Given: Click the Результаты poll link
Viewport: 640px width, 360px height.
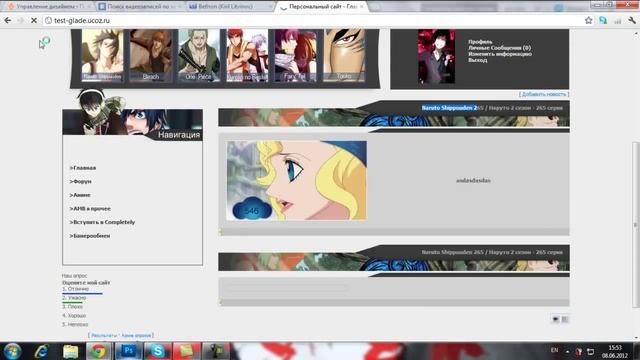Looking at the screenshot, I should coord(104,336).
